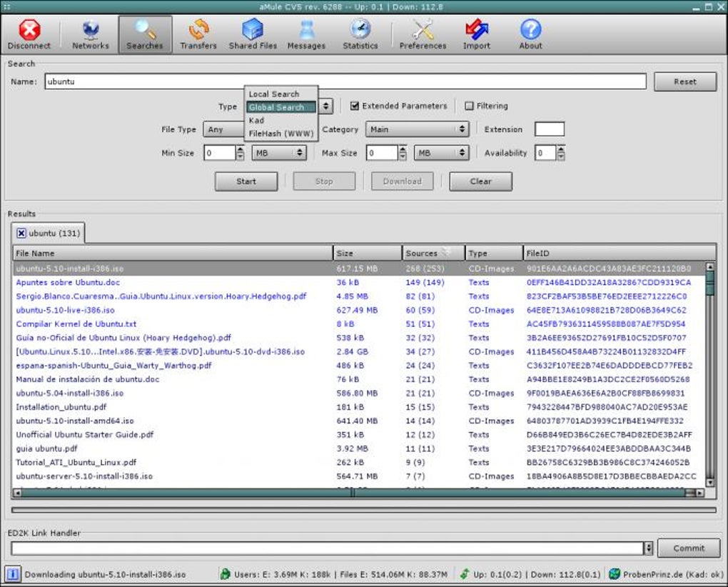The width and height of the screenshot is (728, 587).
Task: Expand the Category dropdown showing Main
Action: (x=417, y=129)
